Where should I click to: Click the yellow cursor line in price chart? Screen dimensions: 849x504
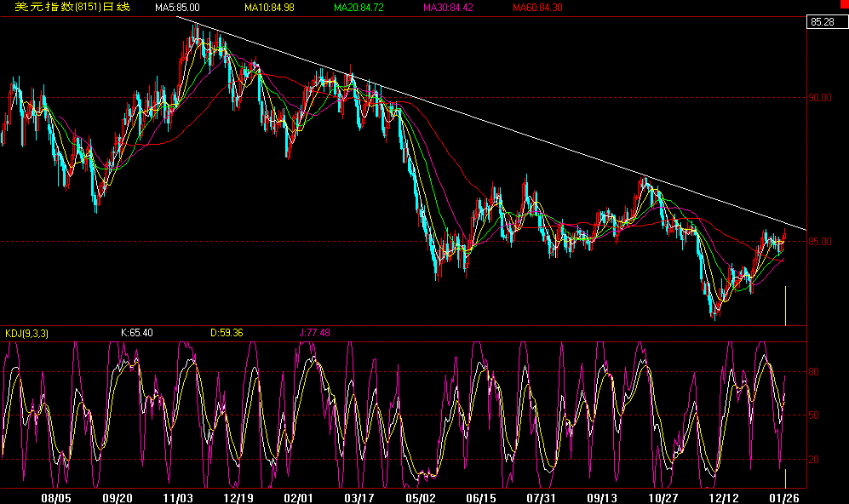tap(786, 306)
